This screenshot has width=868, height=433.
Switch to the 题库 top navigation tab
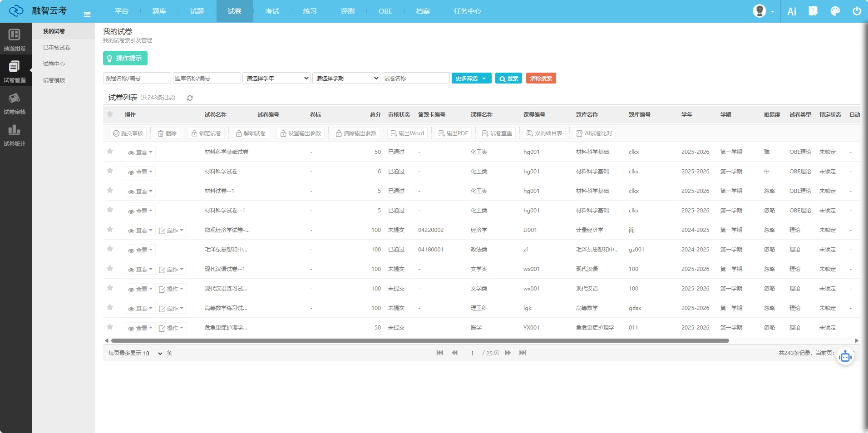point(159,11)
